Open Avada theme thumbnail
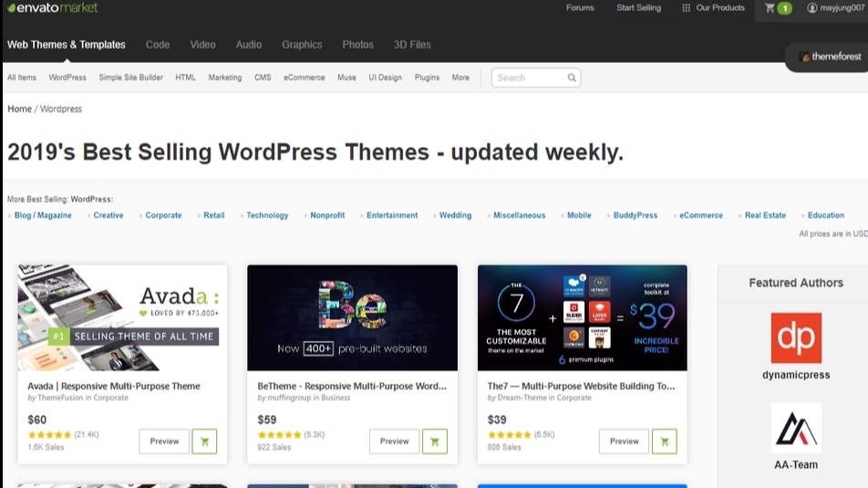 point(122,317)
